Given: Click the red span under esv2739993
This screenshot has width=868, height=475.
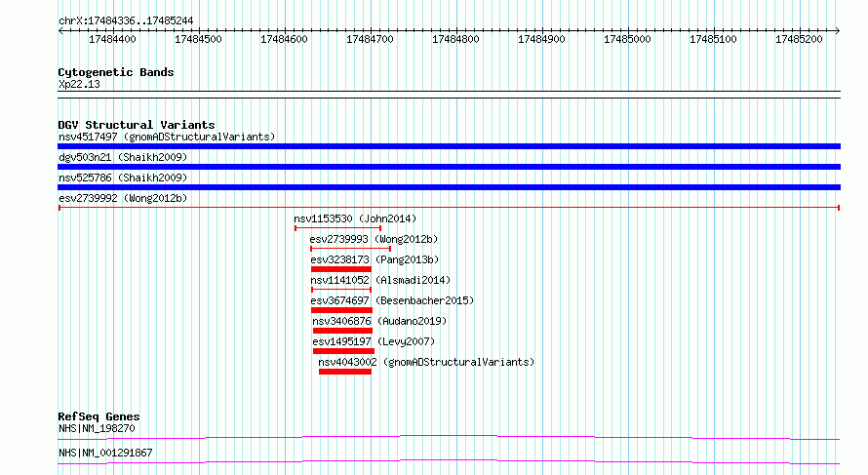Looking at the screenshot, I should (x=350, y=249).
